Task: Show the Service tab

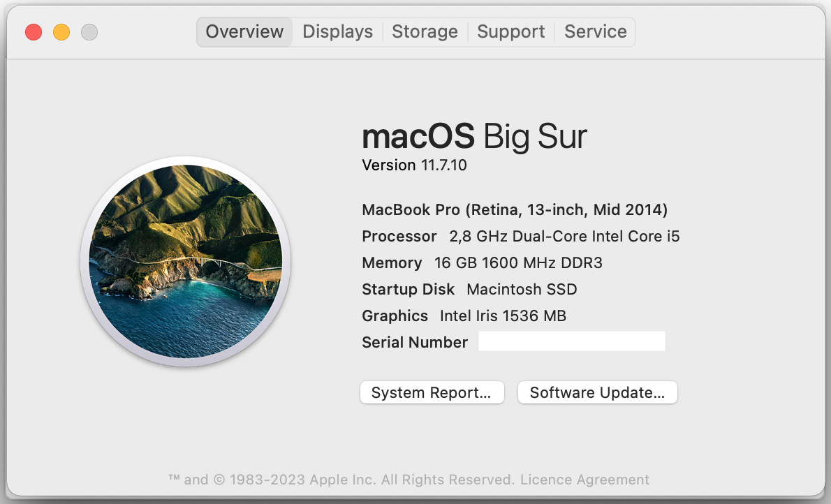Action: tap(596, 32)
